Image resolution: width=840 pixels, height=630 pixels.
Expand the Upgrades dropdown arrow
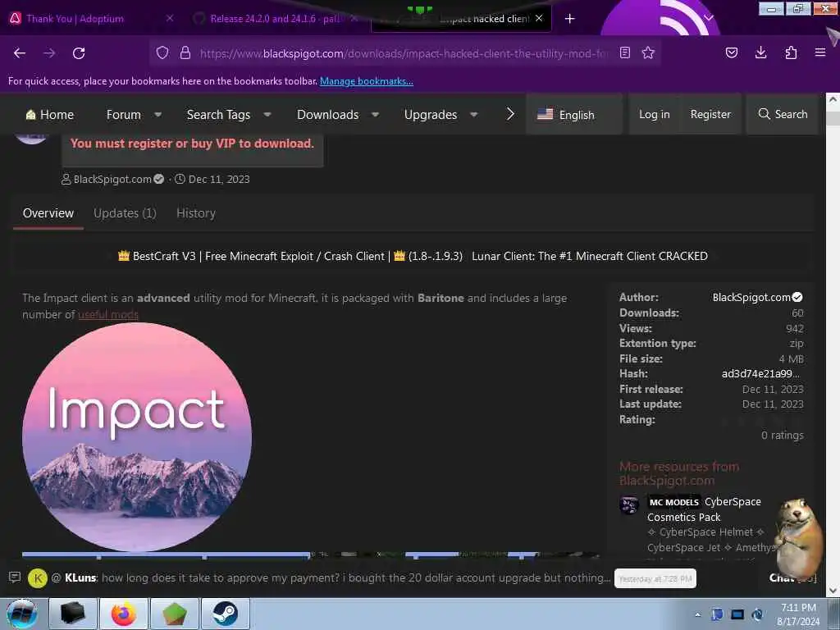click(x=473, y=114)
